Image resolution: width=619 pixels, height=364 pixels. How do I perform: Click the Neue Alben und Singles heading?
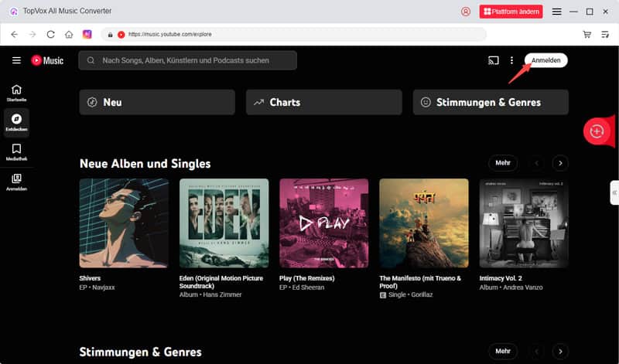tap(145, 164)
